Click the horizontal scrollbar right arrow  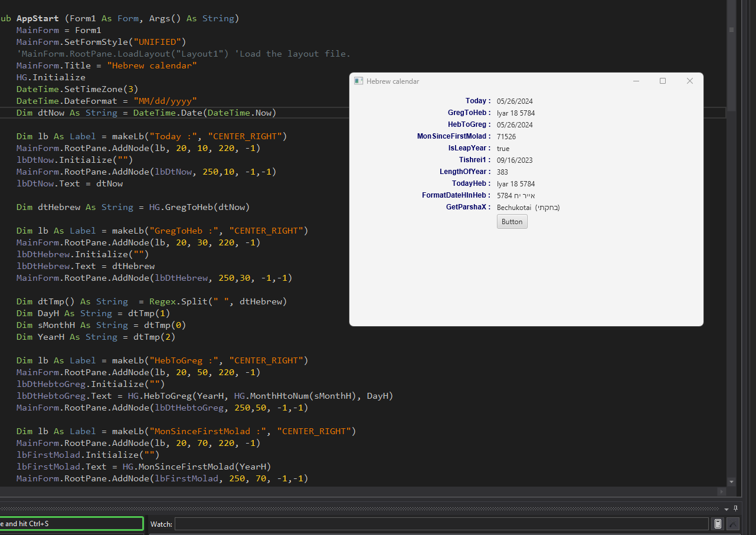pyautogui.click(x=722, y=491)
